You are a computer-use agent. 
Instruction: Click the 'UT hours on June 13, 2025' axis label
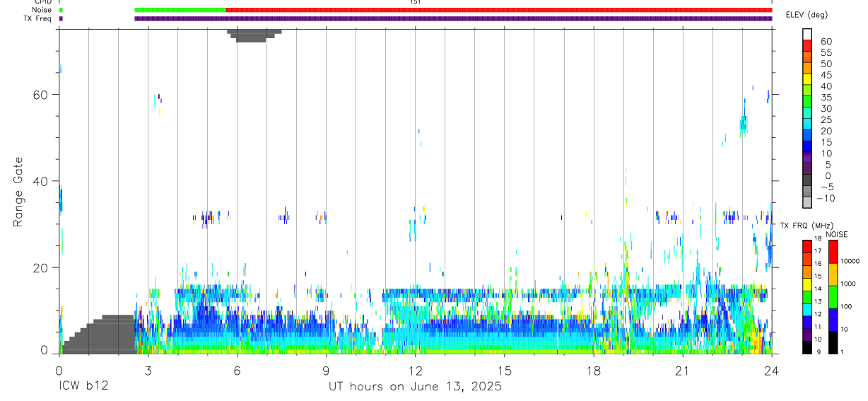415,387
